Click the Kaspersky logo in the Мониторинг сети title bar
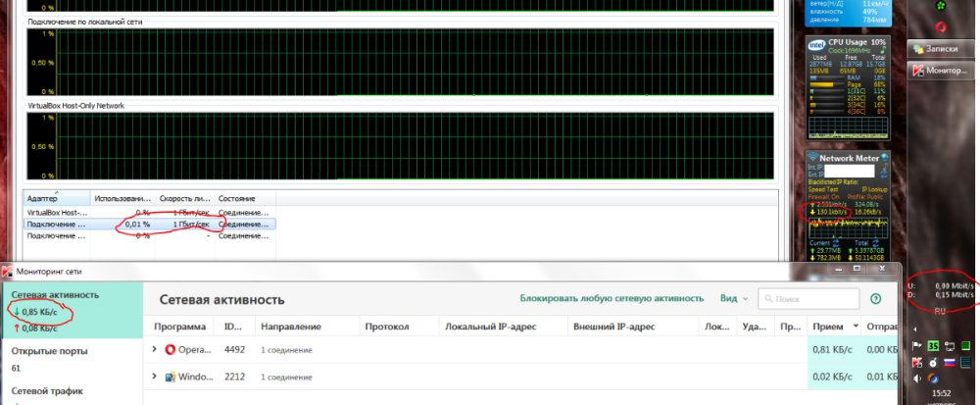Image resolution: width=980 pixels, height=405 pixels. pos(7,272)
